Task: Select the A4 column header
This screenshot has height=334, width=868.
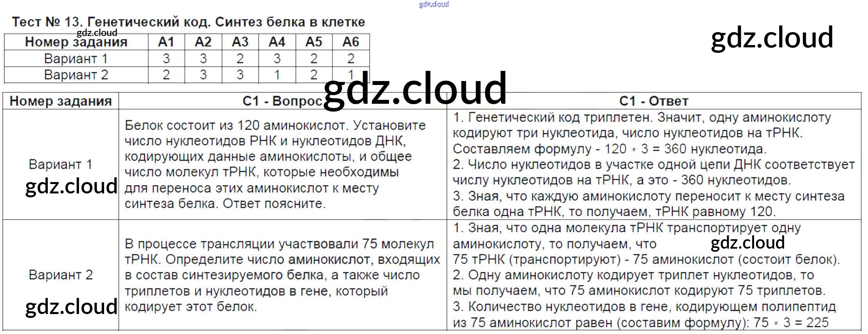Action: (277, 42)
